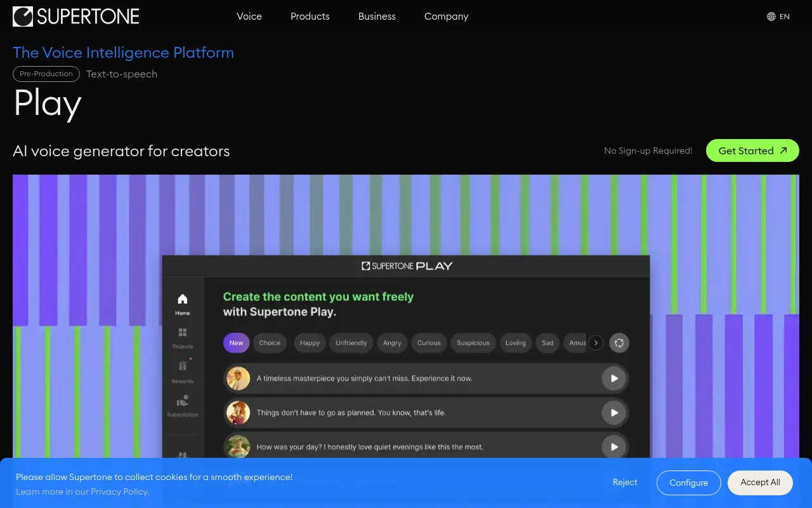This screenshot has width=812, height=508.
Task: Open the Products menu
Action: tap(310, 17)
